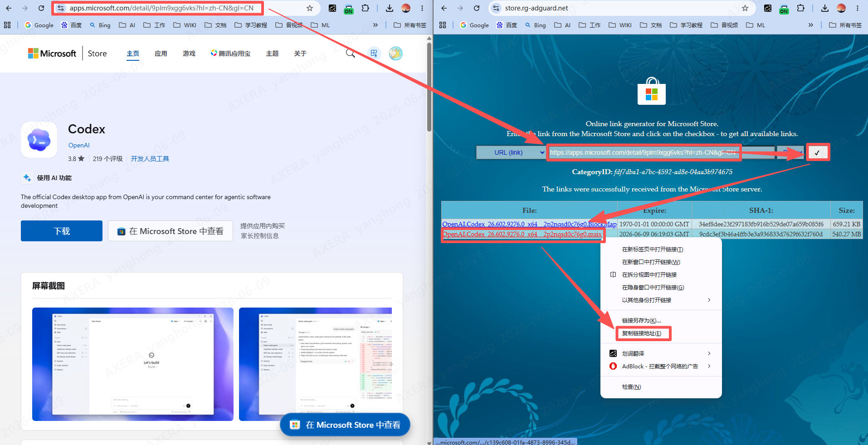Viewport: 868px width, 445px height.
Task: Expand hidden bookmarks chevron in left browser
Action: pyautogui.click(x=375, y=25)
